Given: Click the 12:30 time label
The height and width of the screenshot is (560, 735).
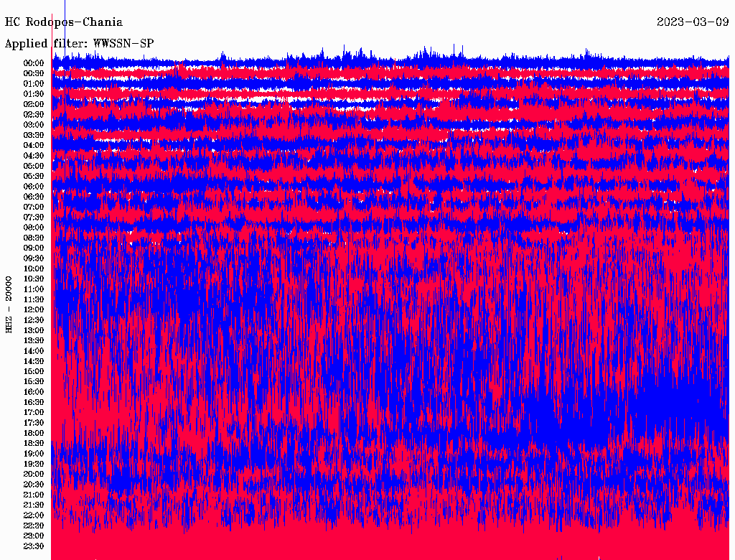Looking at the screenshot, I should 34,320.
